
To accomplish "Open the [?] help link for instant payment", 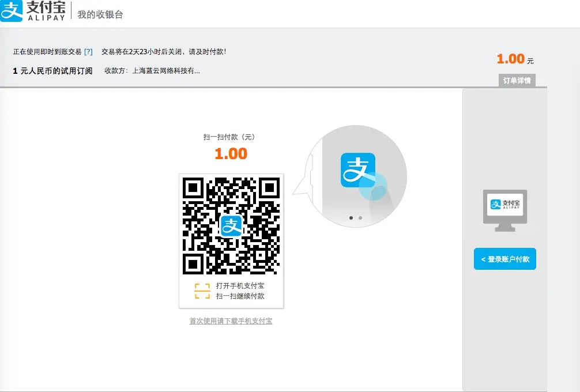I will (88, 52).
